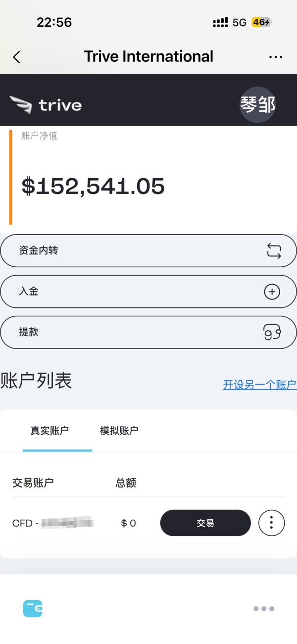Tap the plus circle icon on 入金
The height and width of the screenshot is (644, 297).
[272, 292]
